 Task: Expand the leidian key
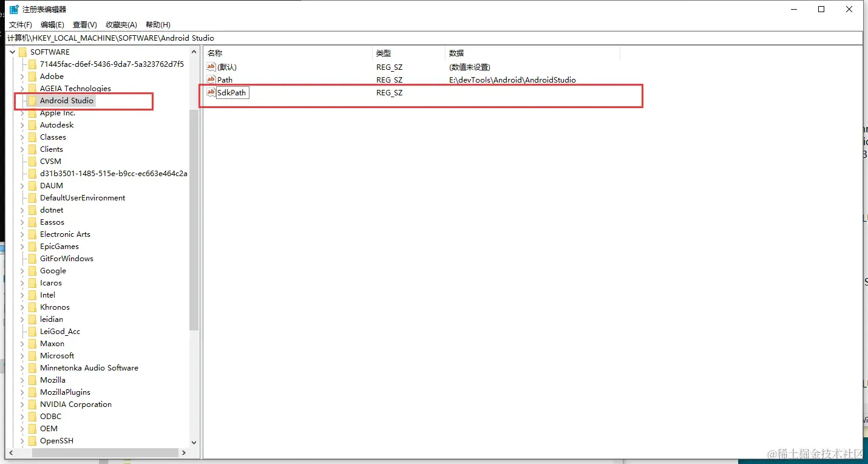tap(22, 319)
